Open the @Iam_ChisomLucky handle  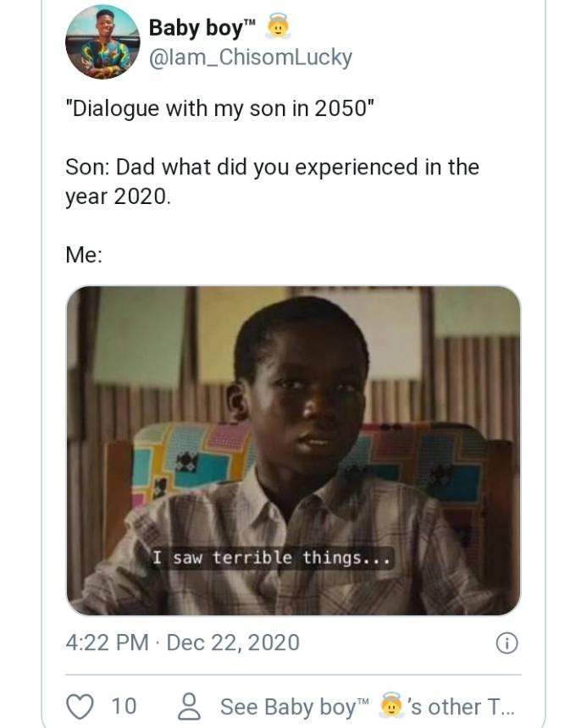click(250, 58)
